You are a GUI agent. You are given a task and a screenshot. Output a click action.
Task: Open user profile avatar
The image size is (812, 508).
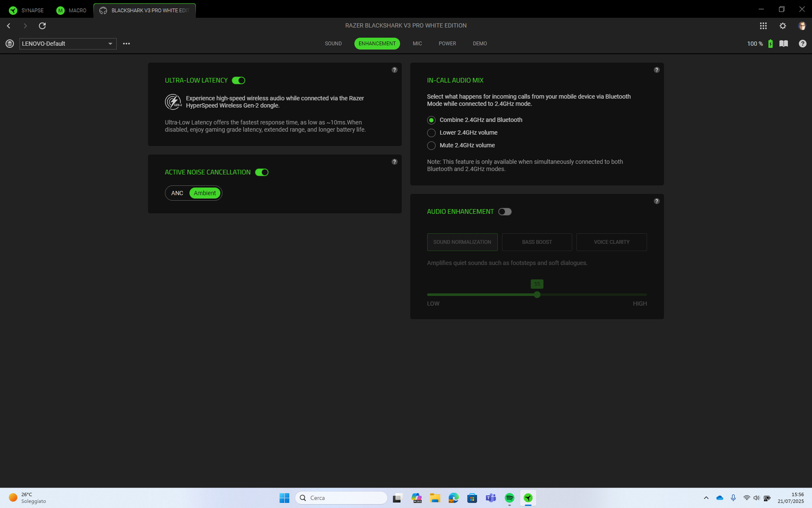click(x=802, y=25)
